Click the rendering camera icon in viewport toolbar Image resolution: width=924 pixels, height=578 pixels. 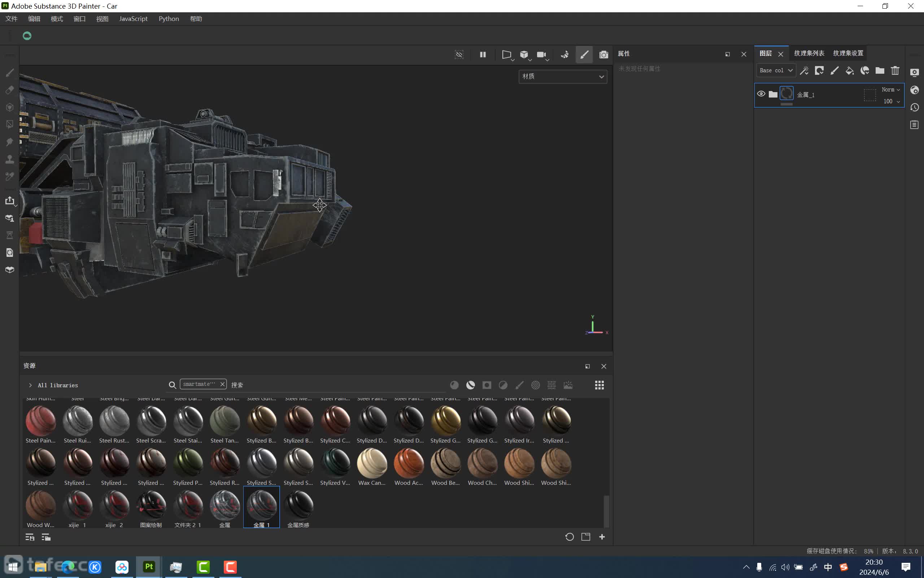pos(603,55)
